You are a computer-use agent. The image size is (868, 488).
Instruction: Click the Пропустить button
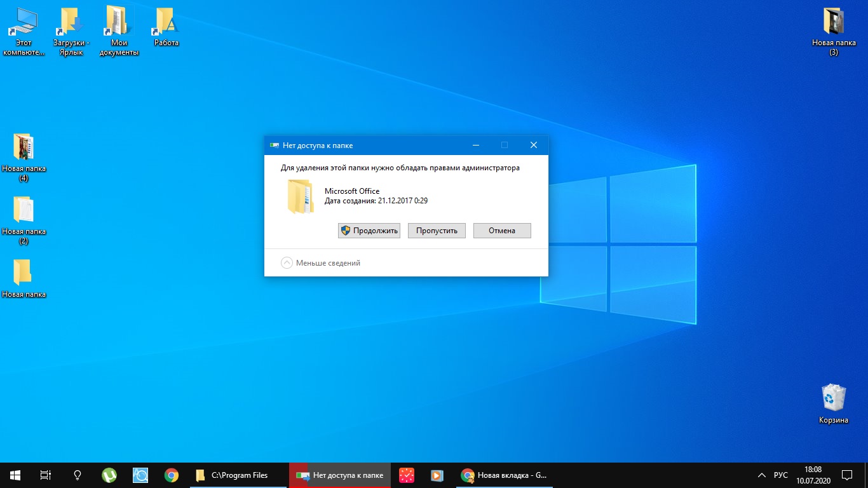pyautogui.click(x=437, y=231)
